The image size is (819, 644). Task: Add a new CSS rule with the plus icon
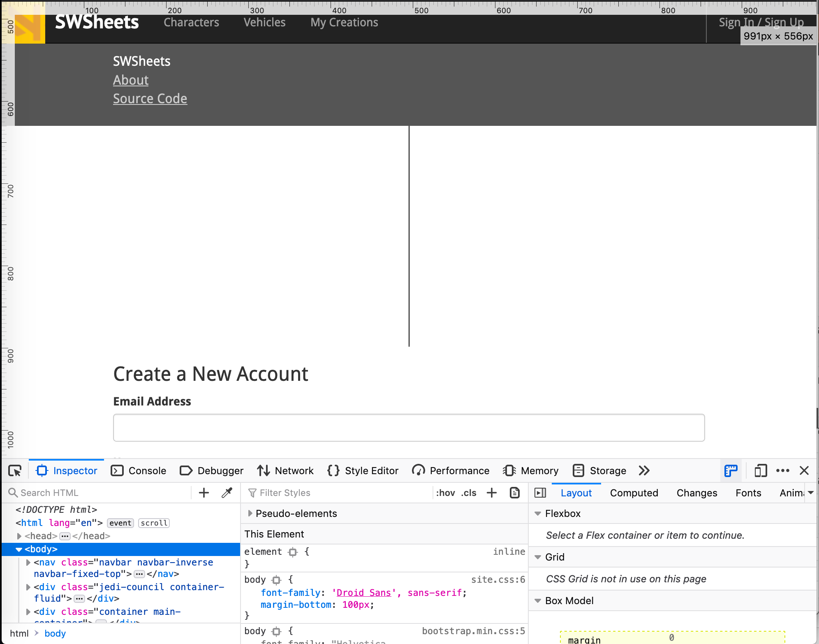(491, 493)
